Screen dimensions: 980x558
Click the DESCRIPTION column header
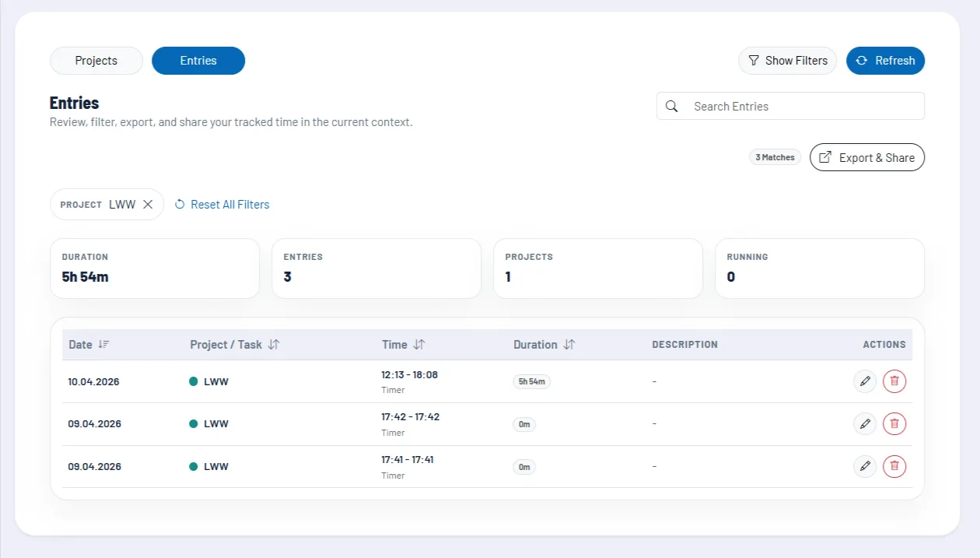point(684,345)
